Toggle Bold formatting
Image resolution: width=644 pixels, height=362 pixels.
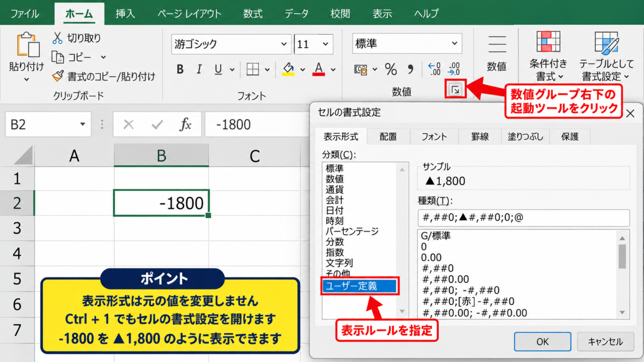pos(180,69)
